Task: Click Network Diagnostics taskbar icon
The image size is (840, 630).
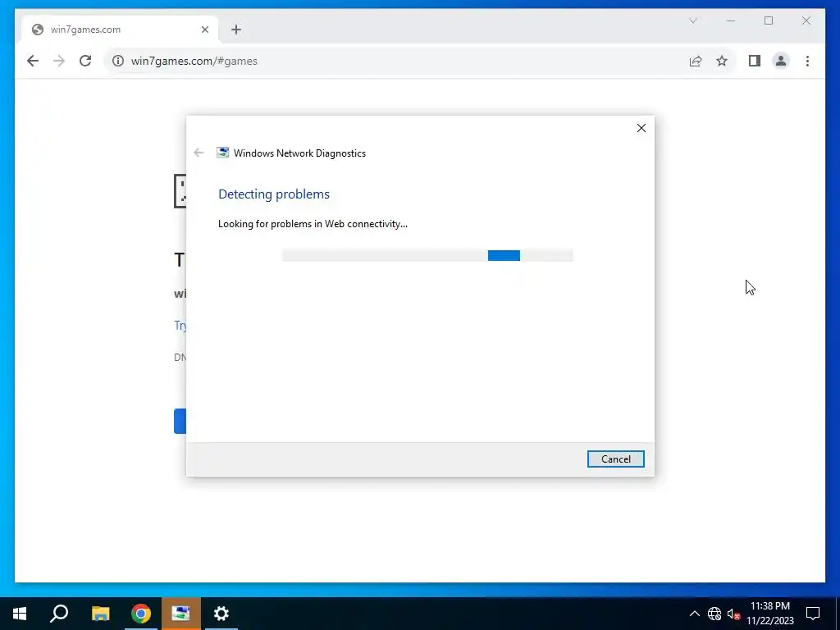Action: point(181,614)
